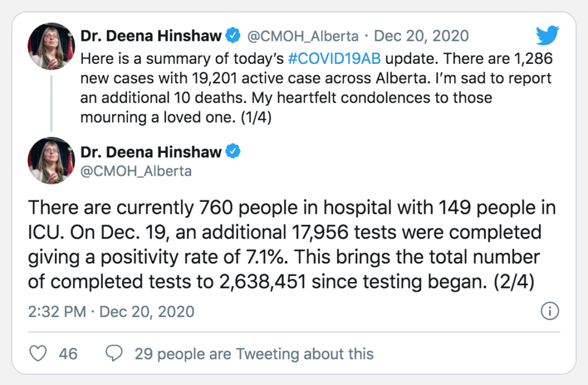Click the hospital and ICU tweet text (2/4)

click(x=287, y=246)
